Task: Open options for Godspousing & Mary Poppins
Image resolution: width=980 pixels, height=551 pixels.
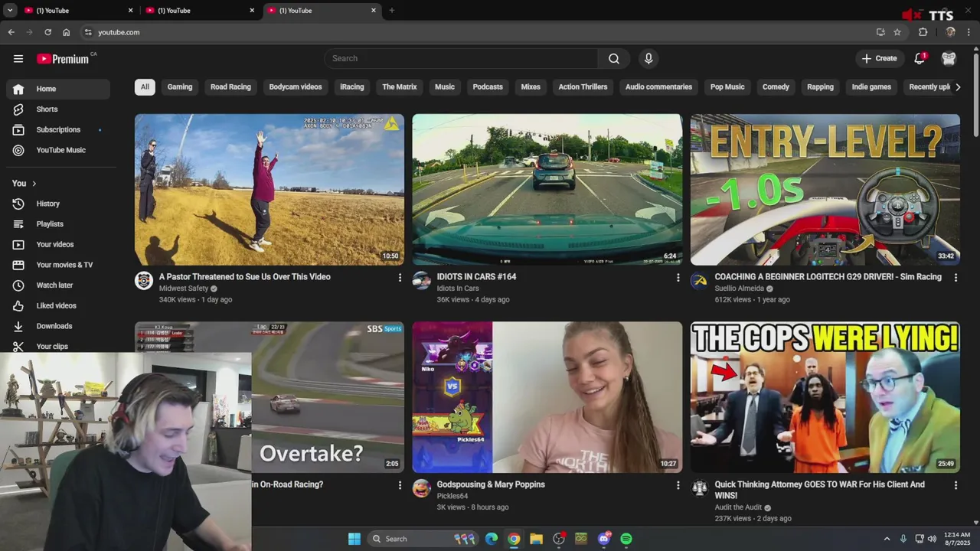Action: point(678,485)
